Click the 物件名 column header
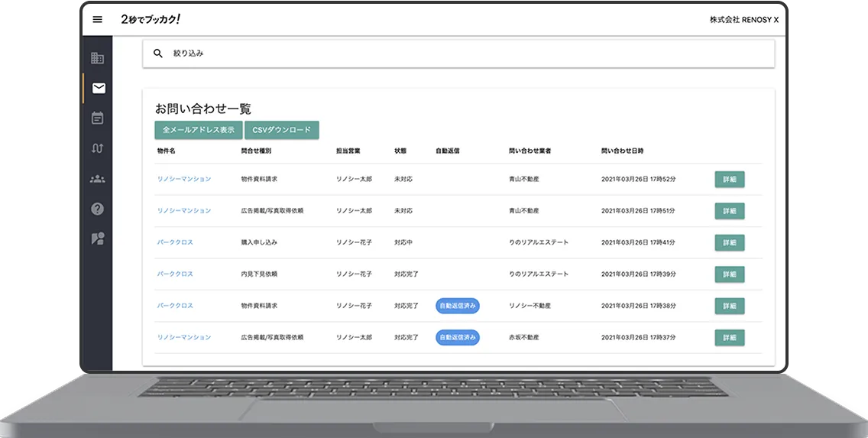The width and height of the screenshot is (868, 438). [x=166, y=151]
